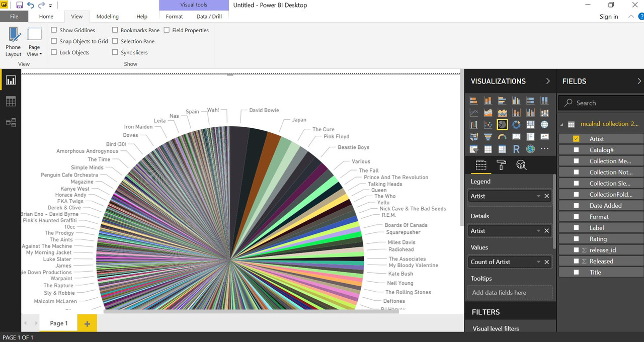Image resolution: width=644 pixels, height=342 pixels.
Task: Select the ArcGIS map visual
Action: point(530,149)
